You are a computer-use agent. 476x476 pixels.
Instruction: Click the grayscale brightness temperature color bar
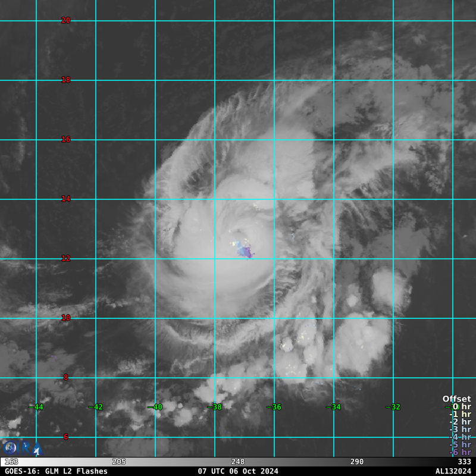[238, 462]
